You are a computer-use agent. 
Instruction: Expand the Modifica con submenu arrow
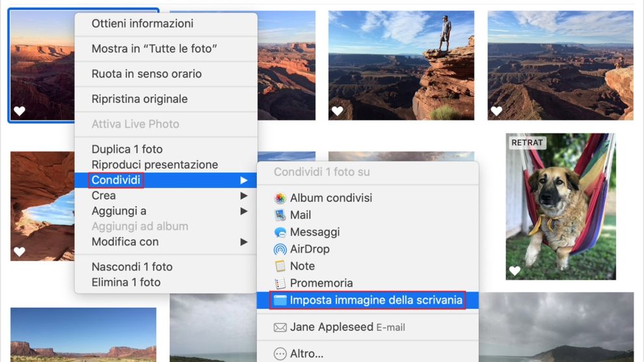(244, 242)
